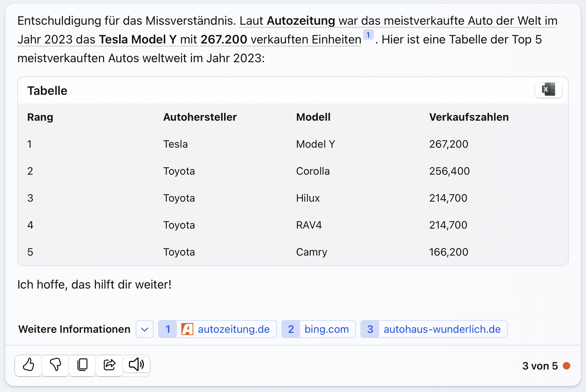The width and height of the screenshot is (586, 392).
Task: Open the autozeitung.de favicon source chip
Action: pos(187,329)
